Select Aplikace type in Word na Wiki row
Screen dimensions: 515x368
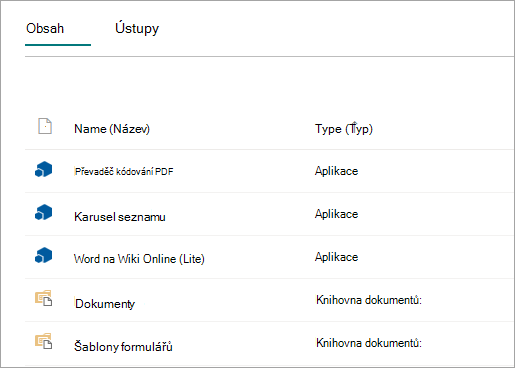click(x=337, y=257)
